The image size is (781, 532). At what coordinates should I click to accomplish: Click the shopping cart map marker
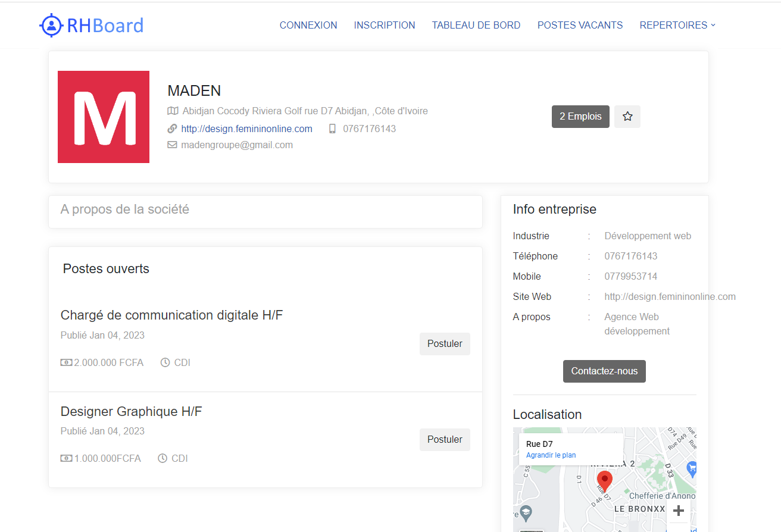(691, 468)
